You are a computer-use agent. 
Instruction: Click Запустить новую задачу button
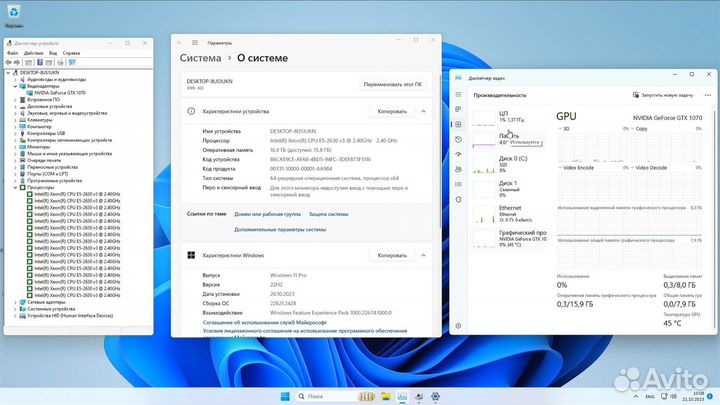tap(663, 95)
